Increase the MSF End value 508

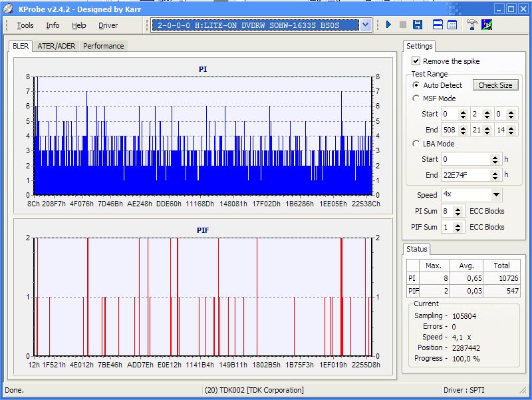(x=463, y=128)
